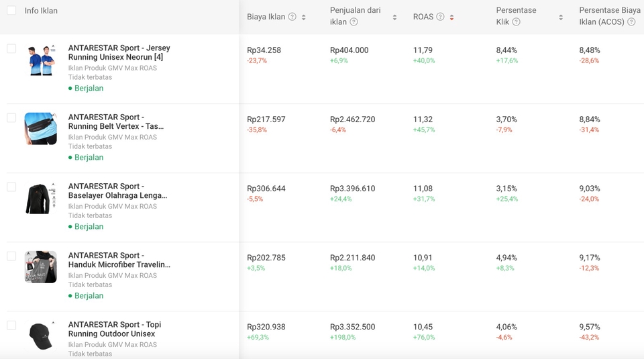Screen dimensions: 644x359
Task: Open the Topi Running Outdoor product thumbnail
Action: pyautogui.click(x=41, y=336)
